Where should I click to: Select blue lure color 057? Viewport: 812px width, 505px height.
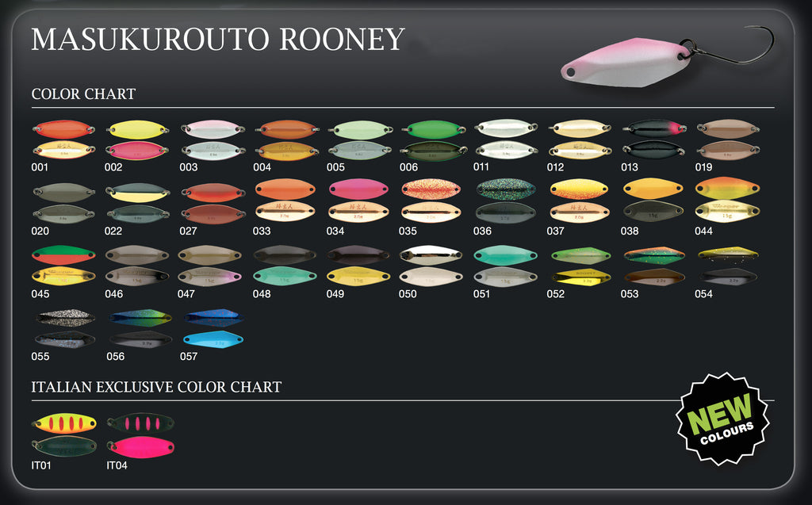point(213,328)
